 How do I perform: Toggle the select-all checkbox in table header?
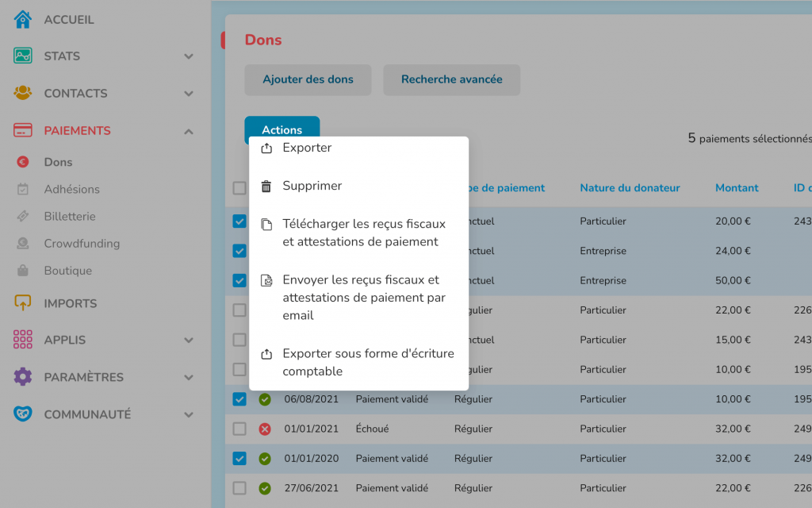coord(239,188)
